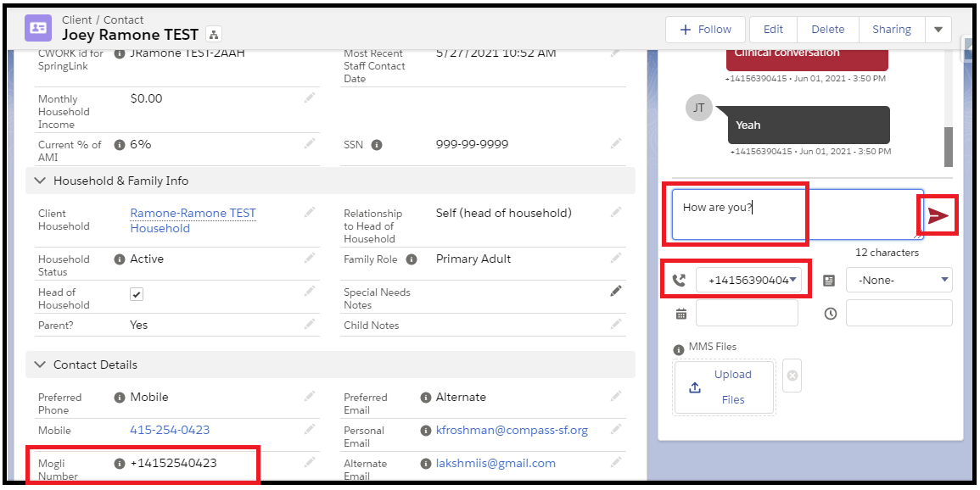Image resolution: width=980 pixels, height=490 pixels.
Task: Edit the Family Role pencil icon
Action: [616, 258]
